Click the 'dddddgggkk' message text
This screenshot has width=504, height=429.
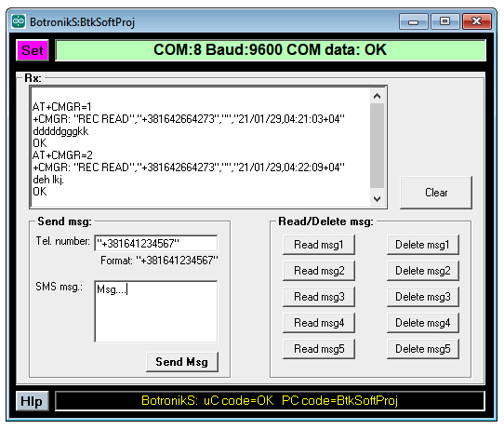pyautogui.click(x=60, y=131)
